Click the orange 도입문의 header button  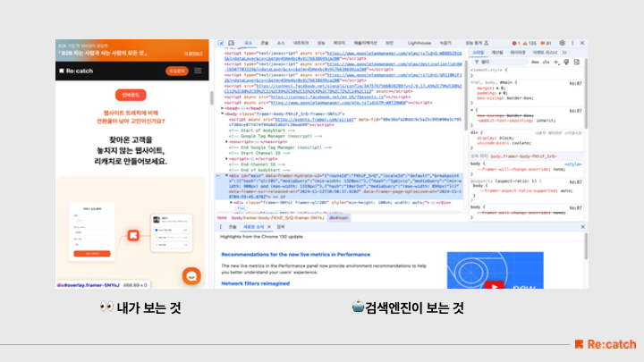click(177, 71)
